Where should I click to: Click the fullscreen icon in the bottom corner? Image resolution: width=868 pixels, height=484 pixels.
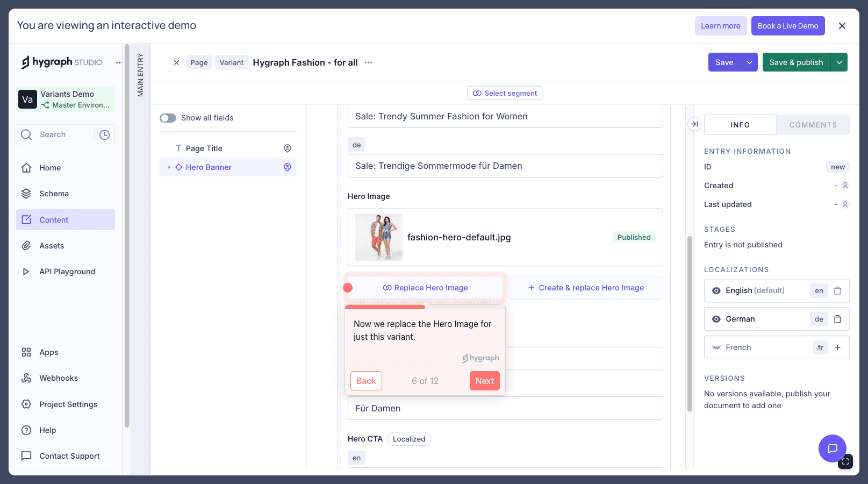[845, 461]
